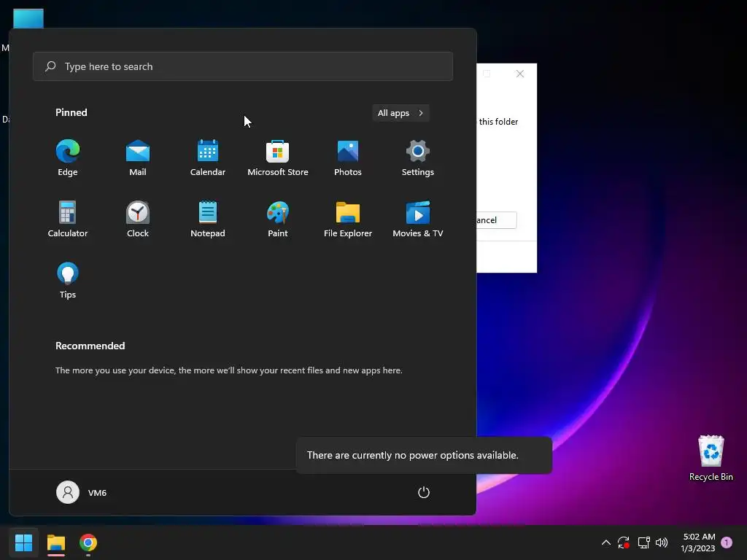Open the Clock app
The width and height of the screenshot is (747, 560).
click(138, 219)
